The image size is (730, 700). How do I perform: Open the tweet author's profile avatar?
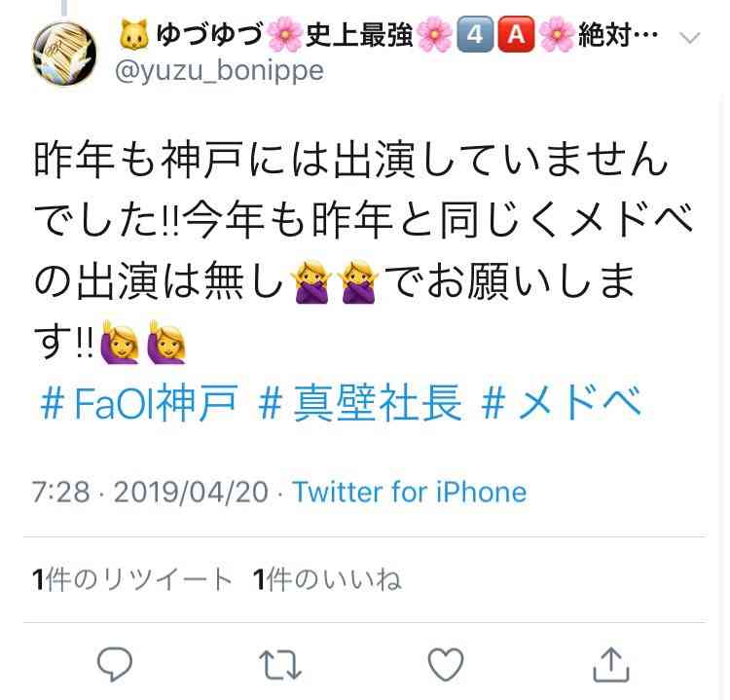[64, 54]
